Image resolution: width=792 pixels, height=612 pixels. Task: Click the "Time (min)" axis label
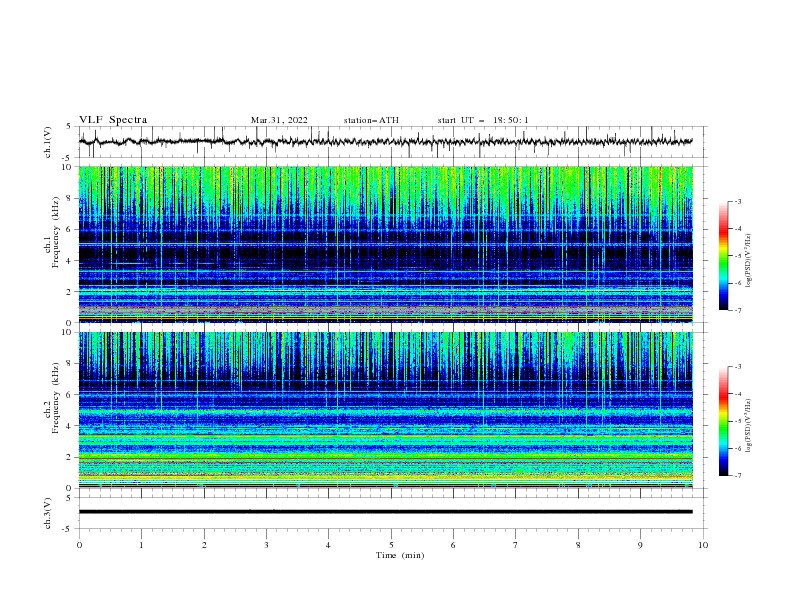[x=400, y=555]
